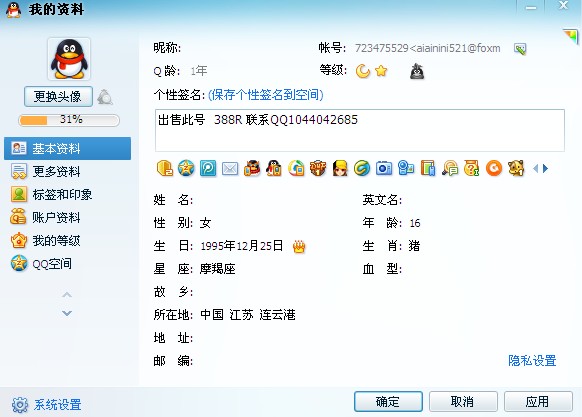Show the previous service icons with the left arrow
This screenshot has height=417, width=582.
click(536, 169)
